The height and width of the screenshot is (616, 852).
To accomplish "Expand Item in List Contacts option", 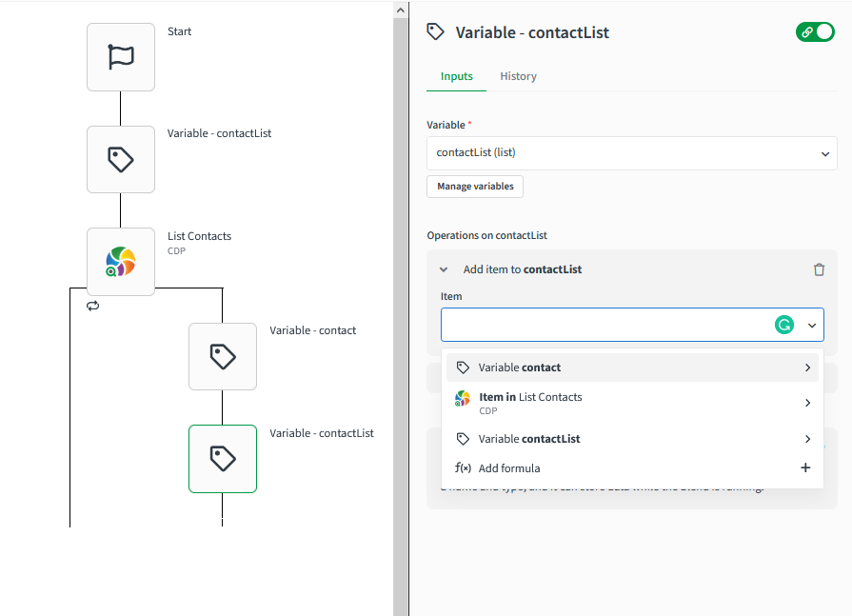I will [x=807, y=403].
